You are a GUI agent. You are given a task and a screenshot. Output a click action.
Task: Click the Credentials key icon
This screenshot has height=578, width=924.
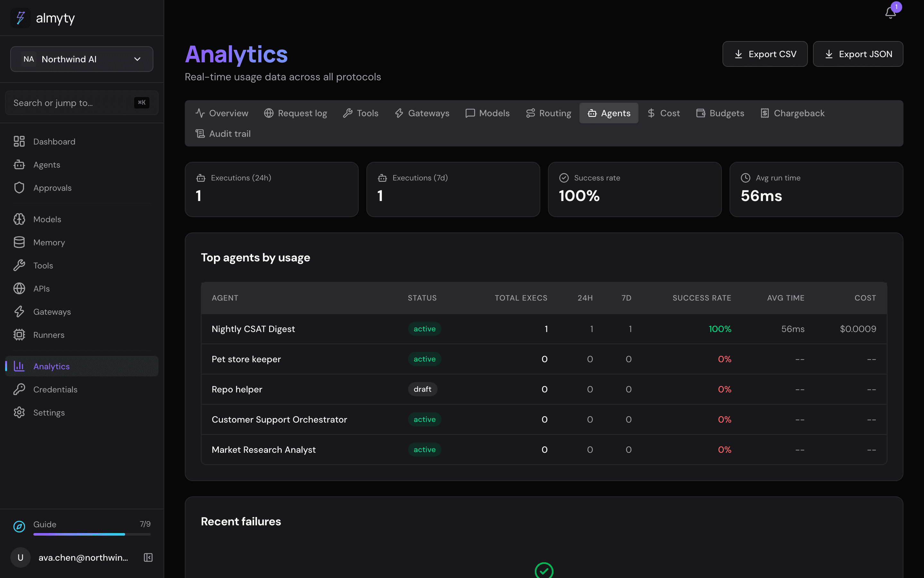point(19,389)
